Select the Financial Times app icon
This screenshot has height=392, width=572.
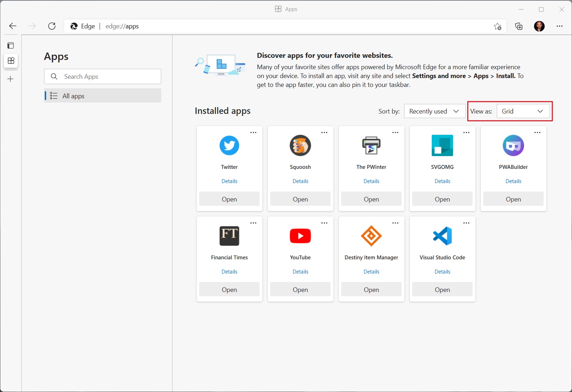[229, 236]
